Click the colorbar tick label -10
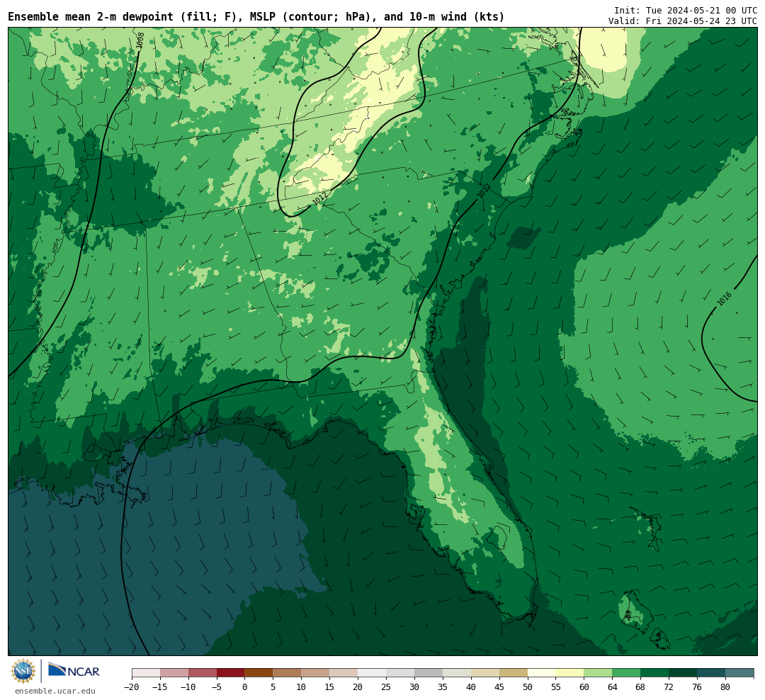Image resolution: width=765 pixels, height=700 pixels. tap(188, 687)
